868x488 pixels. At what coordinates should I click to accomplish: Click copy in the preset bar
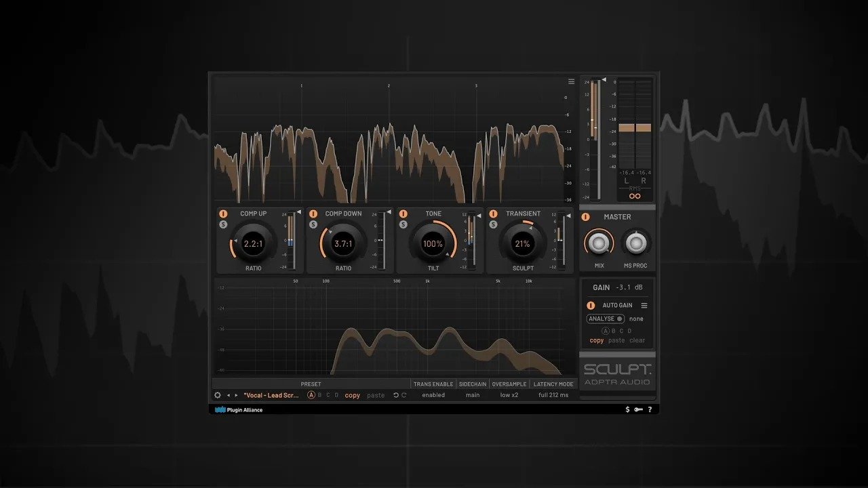click(x=353, y=395)
